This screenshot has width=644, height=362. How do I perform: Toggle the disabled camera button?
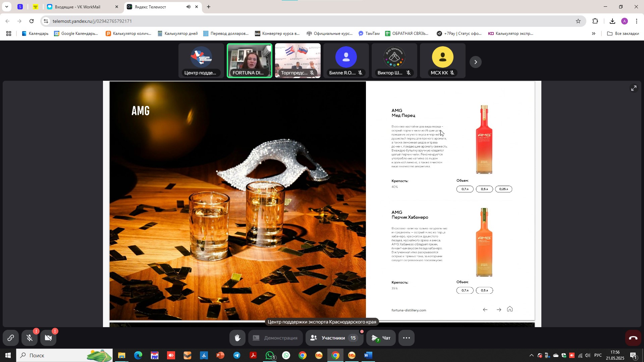pos(48,338)
